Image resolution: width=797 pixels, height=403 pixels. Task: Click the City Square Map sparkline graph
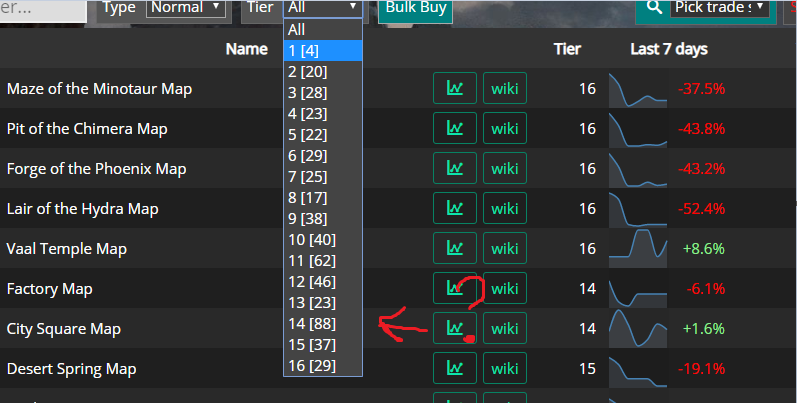point(638,329)
